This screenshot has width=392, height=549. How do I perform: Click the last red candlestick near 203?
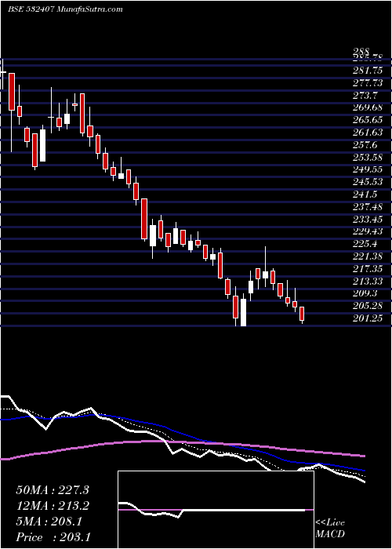tap(302, 314)
